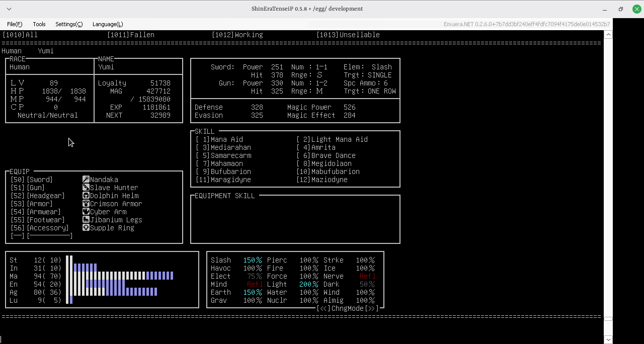Click the Dolphin Helm headgear icon
The width and height of the screenshot is (644, 344).
pos(86,196)
